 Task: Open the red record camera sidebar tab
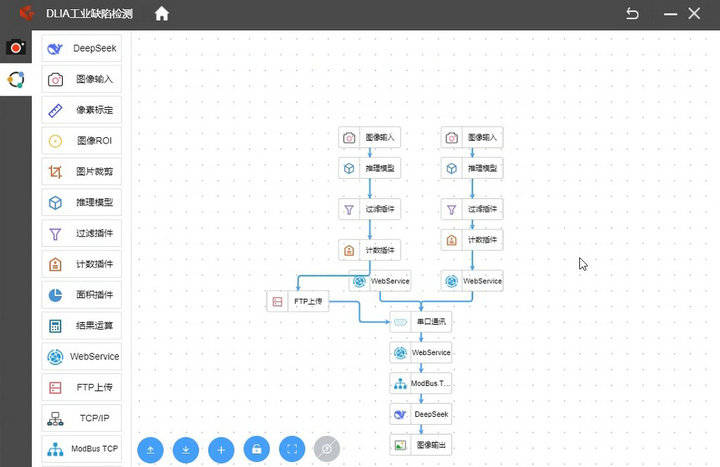coord(16,47)
